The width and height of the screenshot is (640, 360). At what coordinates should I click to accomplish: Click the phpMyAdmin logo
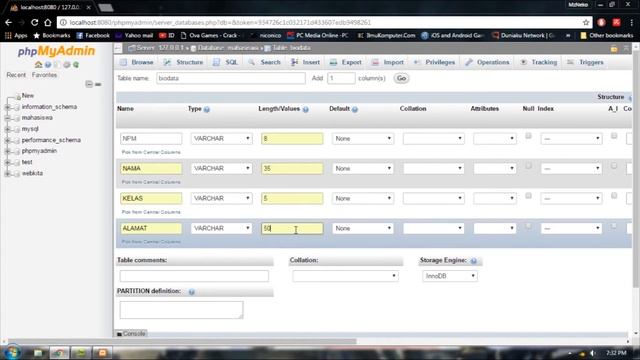[x=56, y=51]
